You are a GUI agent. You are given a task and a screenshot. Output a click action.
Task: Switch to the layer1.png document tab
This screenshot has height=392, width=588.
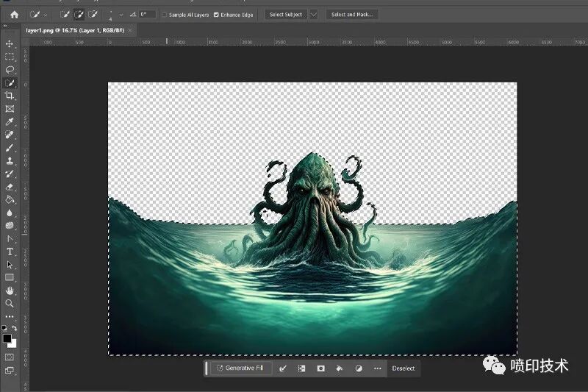75,30
